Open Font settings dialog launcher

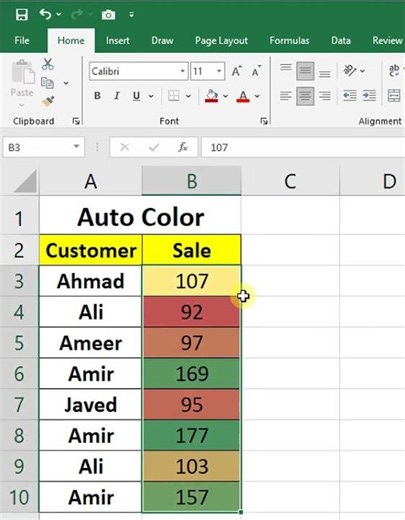click(x=264, y=121)
